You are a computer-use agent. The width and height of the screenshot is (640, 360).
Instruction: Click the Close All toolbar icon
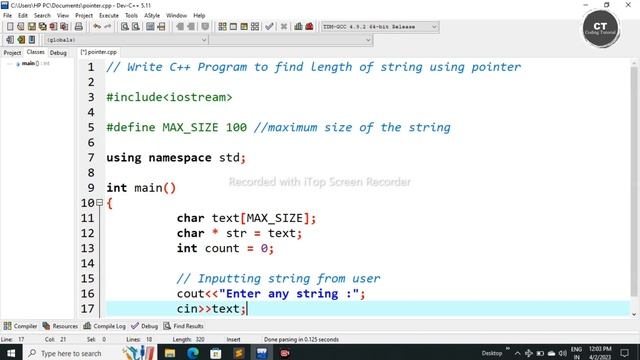click(64, 27)
